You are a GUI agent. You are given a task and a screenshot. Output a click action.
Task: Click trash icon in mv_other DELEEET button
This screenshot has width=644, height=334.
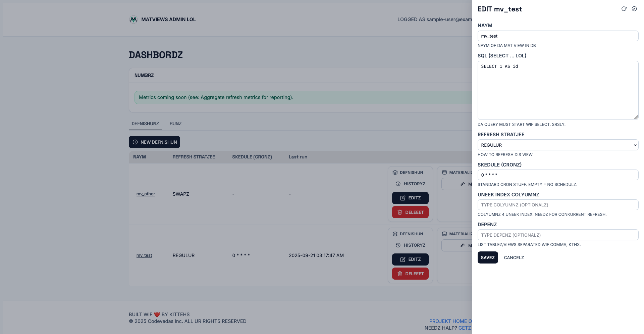tap(400, 212)
